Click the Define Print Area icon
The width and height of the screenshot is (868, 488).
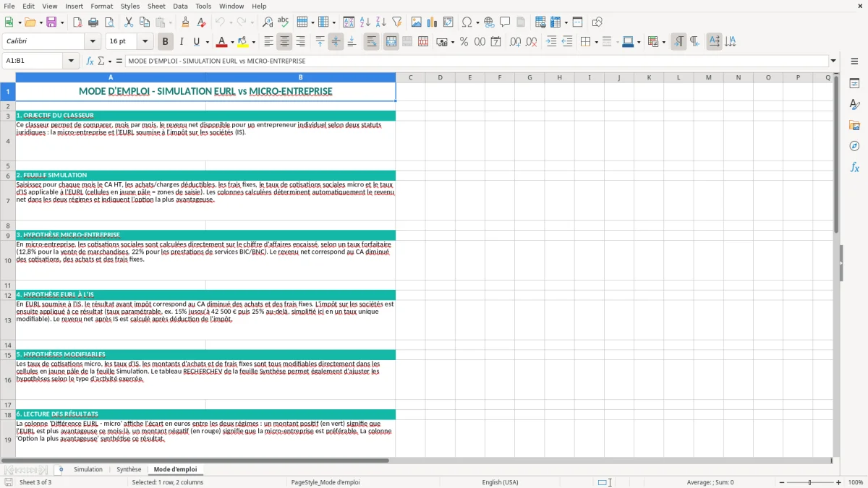point(540,22)
